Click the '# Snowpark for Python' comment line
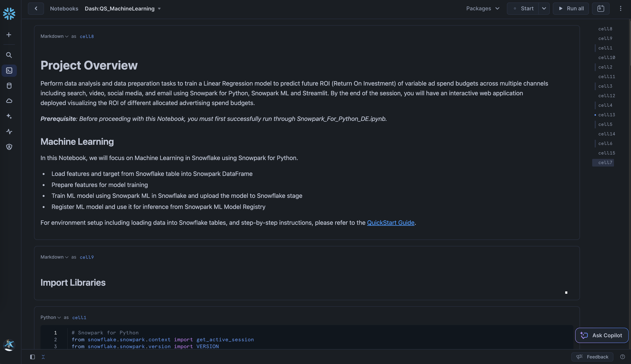Image resolution: width=631 pixels, height=364 pixels. coord(105,333)
